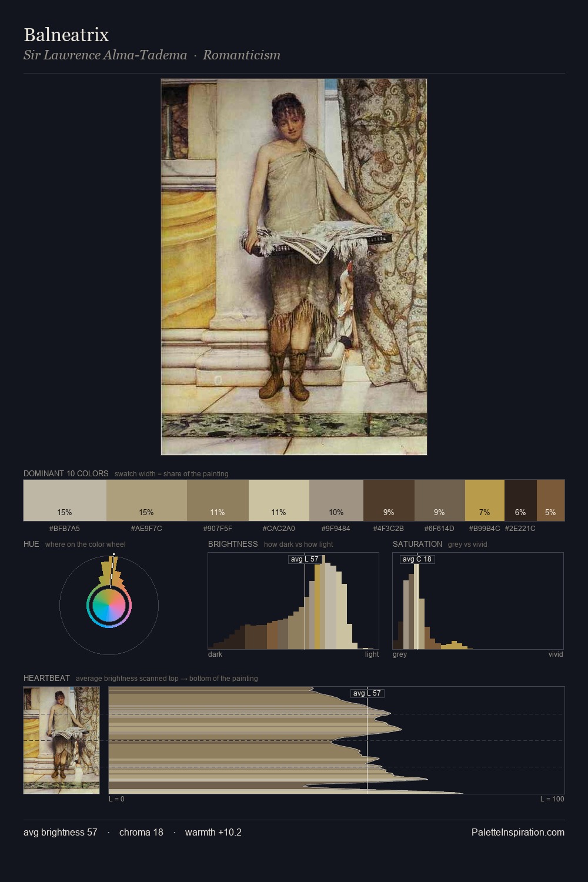Select the #9F9484 taupe swatch
Image resolution: width=588 pixels, height=882 pixels.
coord(336,500)
